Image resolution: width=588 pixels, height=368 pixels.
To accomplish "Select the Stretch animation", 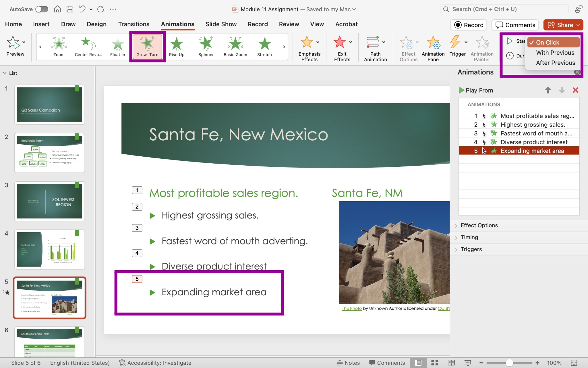I will 264,47.
